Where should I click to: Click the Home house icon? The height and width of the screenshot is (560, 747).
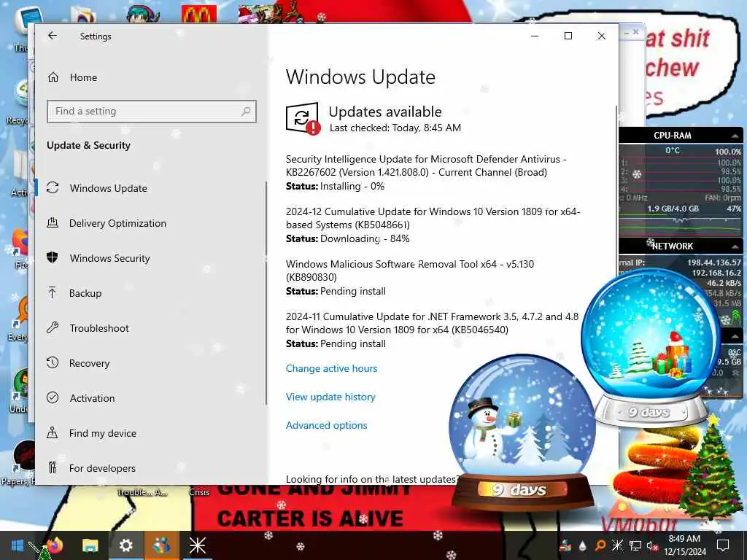(x=53, y=77)
